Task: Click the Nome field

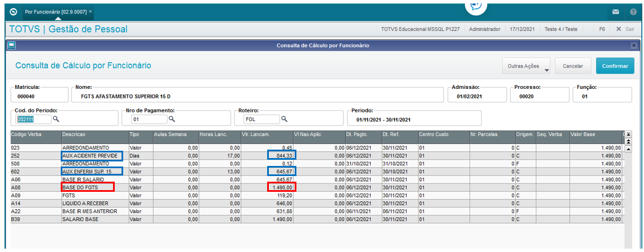Action: click(x=258, y=95)
